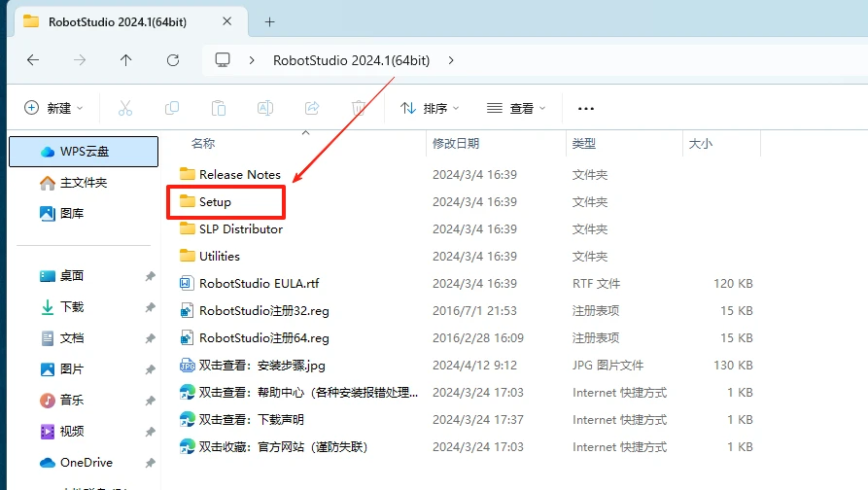The height and width of the screenshot is (490, 868).
Task: Open the three-dot more options menu
Action: [x=586, y=109]
